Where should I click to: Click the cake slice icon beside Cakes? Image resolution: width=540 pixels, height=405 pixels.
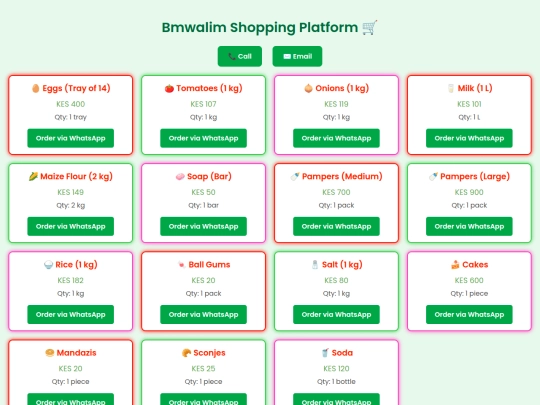pos(455,265)
